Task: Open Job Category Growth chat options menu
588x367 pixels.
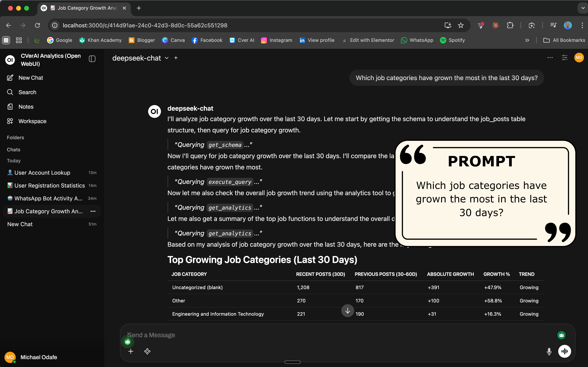Action: click(x=93, y=211)
